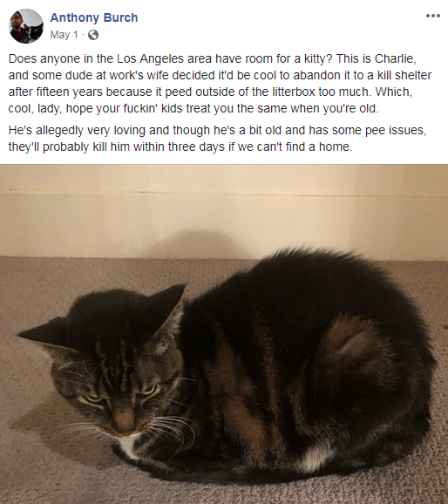
Task: Click the word 'litterbox' in the post
Action: (x=294, y=92)
